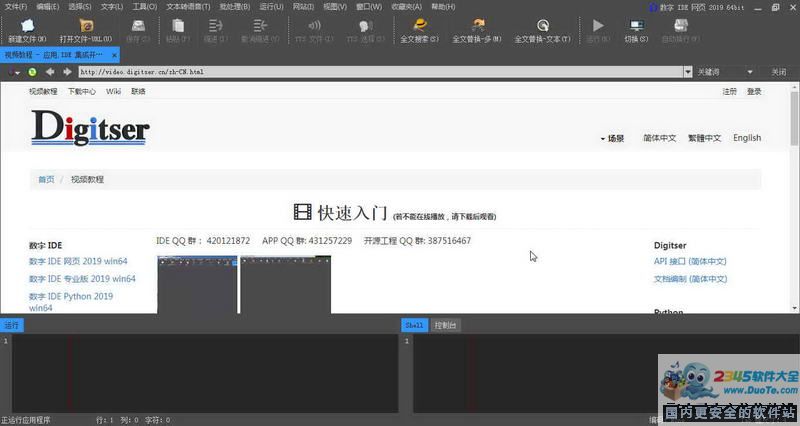Screen dimensions: 800x426
Task: Open the 关键词 keyword dropdown
Action: (725, 72)
